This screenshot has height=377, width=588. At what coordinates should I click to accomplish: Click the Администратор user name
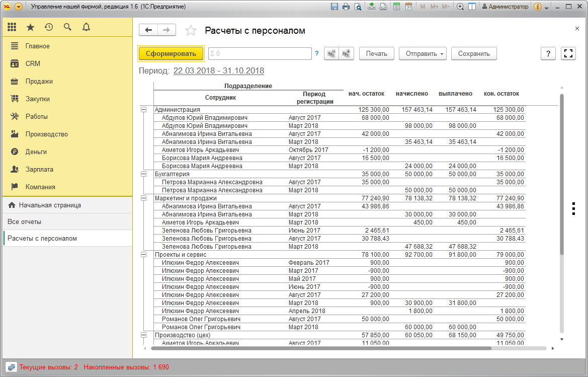(505, 7)
